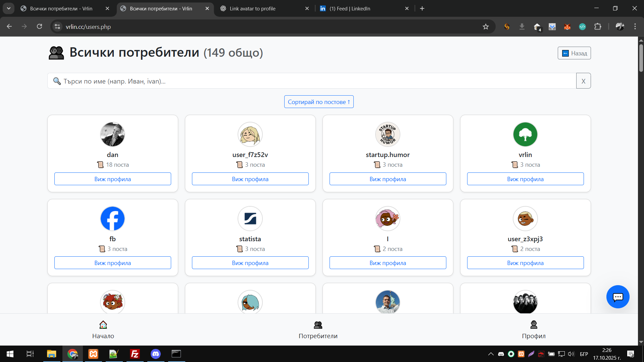Open Discord from the taskbar
The width and height of the screenshot is (644, 362).
click(155, 354)
